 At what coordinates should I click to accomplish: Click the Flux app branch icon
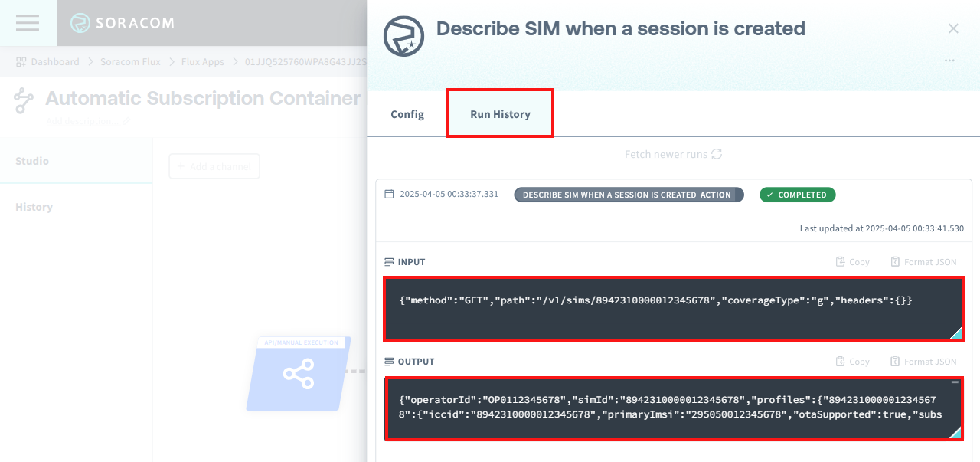pos(24,101)
